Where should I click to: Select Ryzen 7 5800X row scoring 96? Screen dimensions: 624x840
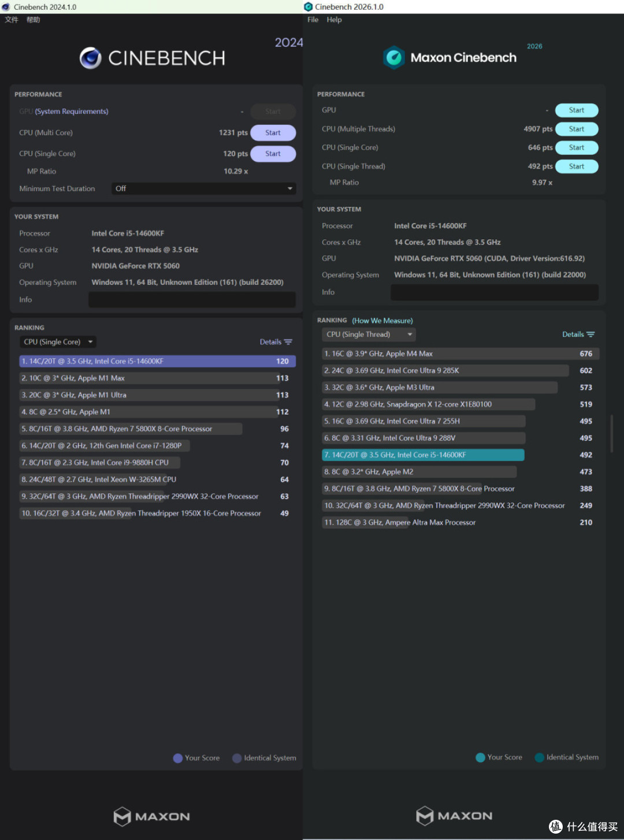pos(158,429)
